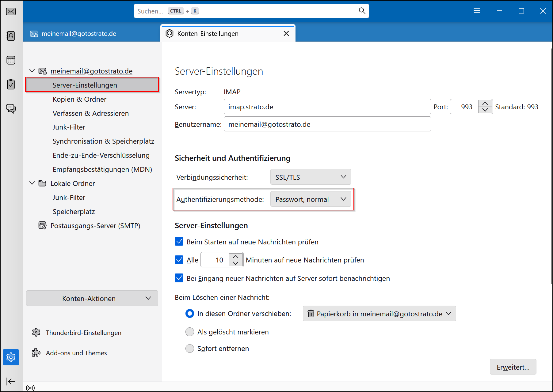Open Settings via the gear icon
Image resolution: width=553 pixels, height=392 pixels.
(x=11, y=357)
